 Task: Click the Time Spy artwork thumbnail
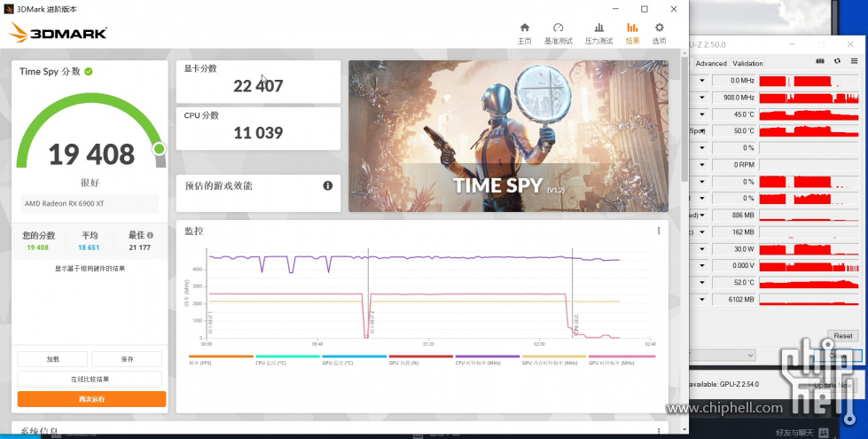[508, 136]
